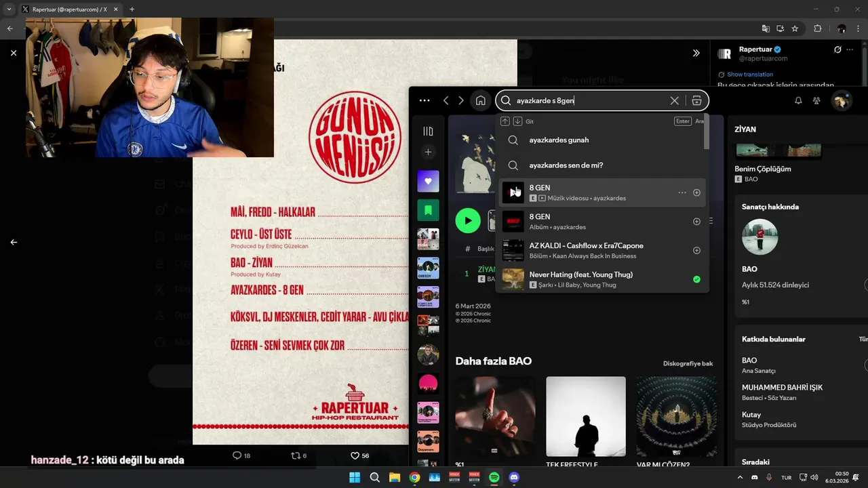Open the green bookmark Your Episodes item
The height and width of the screenshot is (488, 868).
[x=428, y=210]
